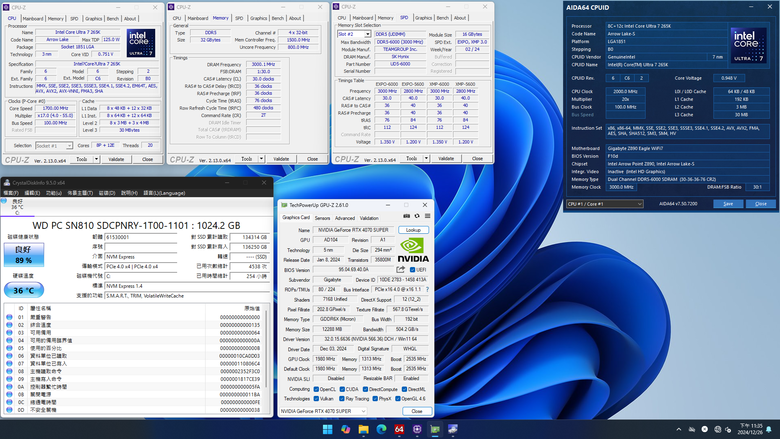
Task: Toggle OpenCL checkbox in GPU-Z
Action: click(x=316, y=389)
